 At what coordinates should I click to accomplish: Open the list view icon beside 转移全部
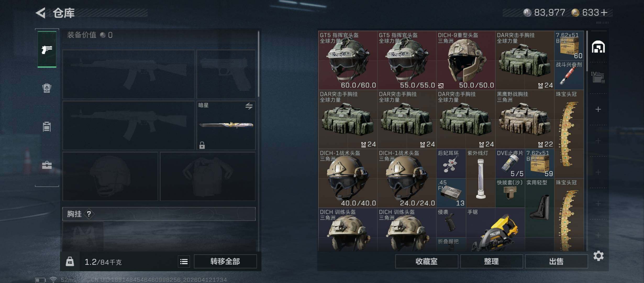(184, 262)
